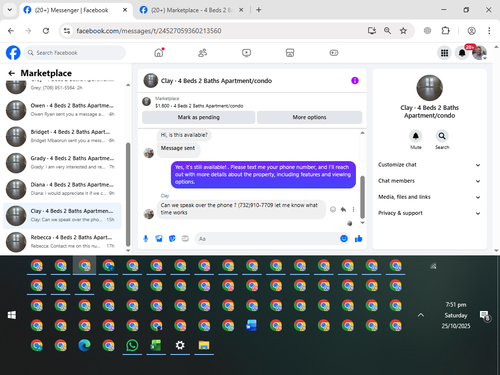Open conversation info purple icon
The image size is (500, 375).
tap(355, 81)
